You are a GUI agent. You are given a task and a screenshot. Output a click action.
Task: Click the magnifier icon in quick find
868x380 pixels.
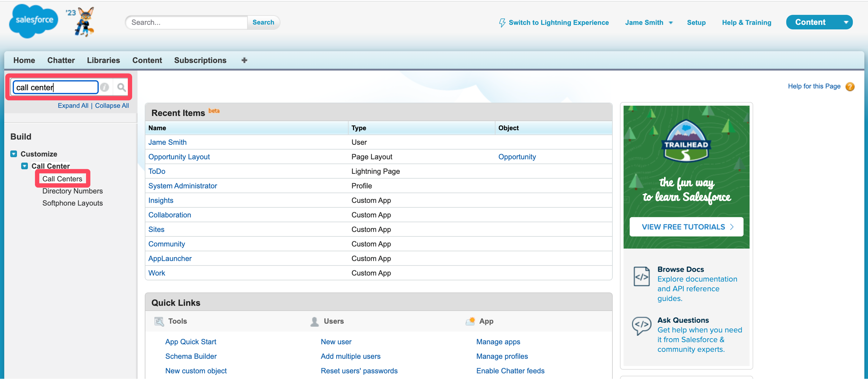pyautogui.click(x=121, y=88)
